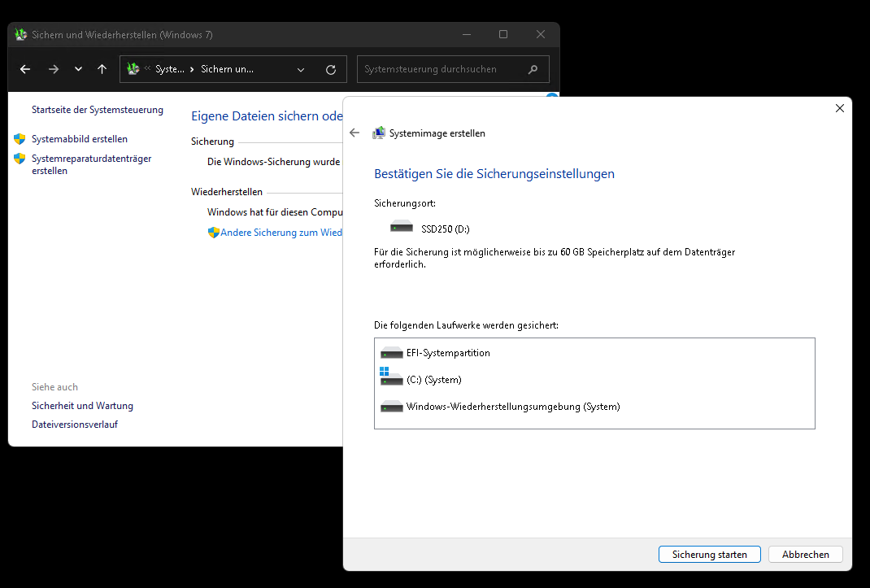Click the EFI-Systempartition drive icon
This screenshot has height=588, width=870.
[391, 353]
